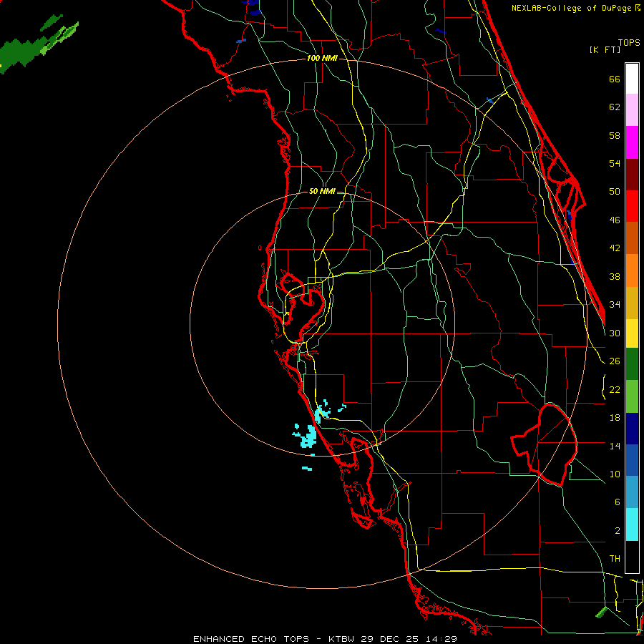Pick the navy blue legend swatch
The width and height of the screenshot is (644, 644).
[632, 429]
